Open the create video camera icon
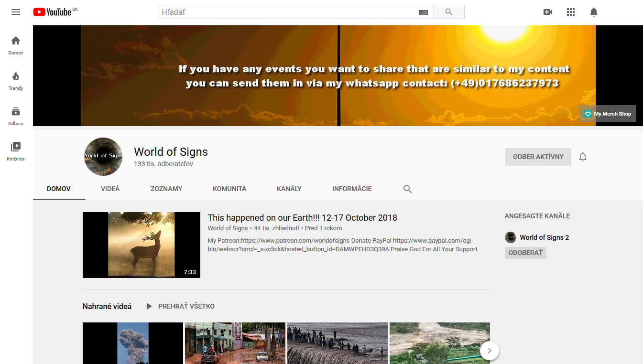The height and width of the screenshot is (364, 643). [x=548, y=12]
